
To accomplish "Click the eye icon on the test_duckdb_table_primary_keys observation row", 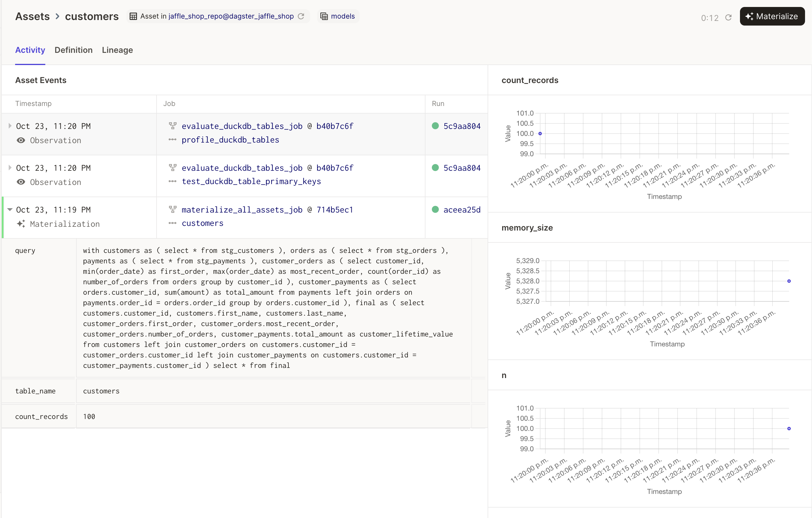I will click(21, 182).
